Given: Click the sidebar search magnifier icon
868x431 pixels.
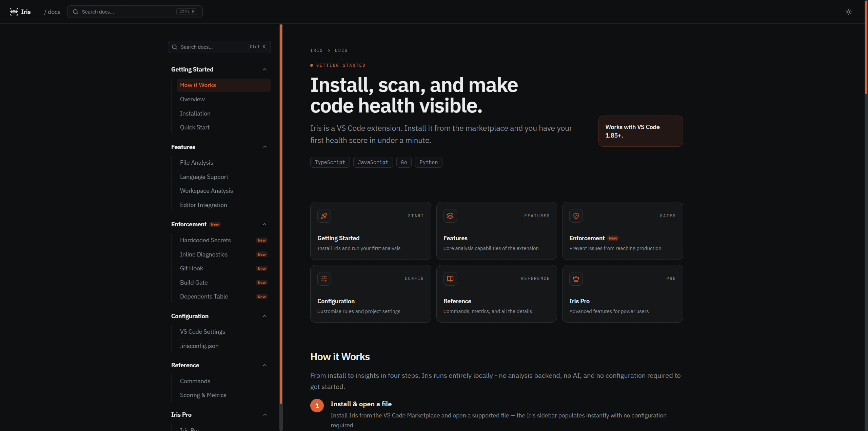Looking at the screenshot, I should (x=175, y=47).
